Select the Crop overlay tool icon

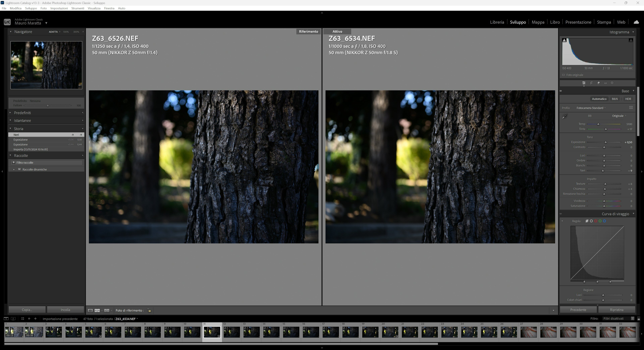591,83
